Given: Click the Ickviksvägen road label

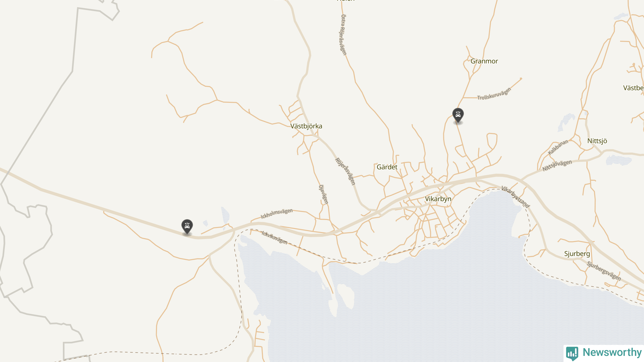Looking at the screenshot, I should (x=274, y=238).
